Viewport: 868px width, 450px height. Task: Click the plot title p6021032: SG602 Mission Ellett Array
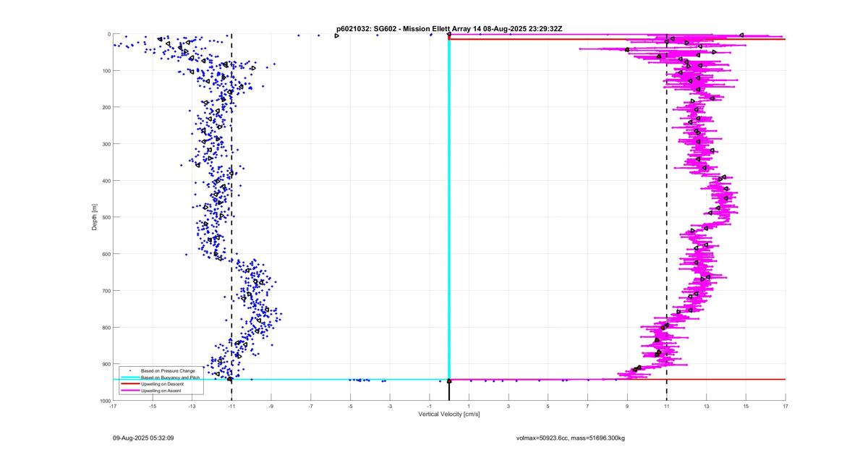tap(449, 28)
